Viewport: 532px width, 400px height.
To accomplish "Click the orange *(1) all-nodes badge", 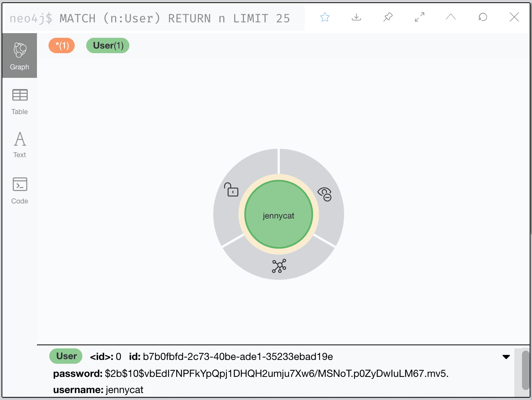I will point(62,45).
